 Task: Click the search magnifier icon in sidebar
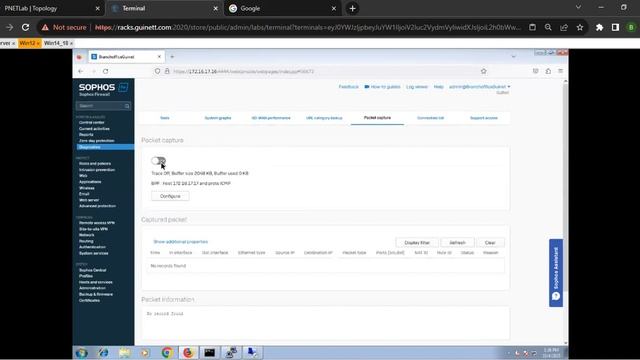(127, 106)
